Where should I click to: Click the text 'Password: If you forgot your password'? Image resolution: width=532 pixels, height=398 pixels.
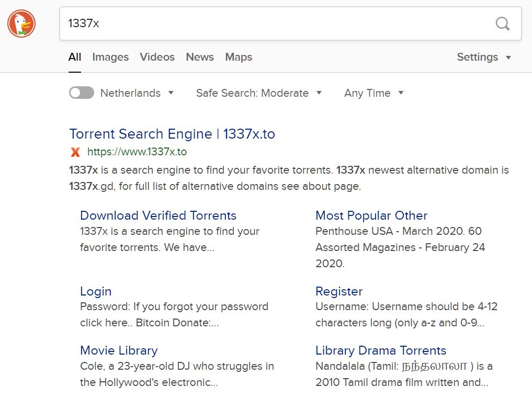click(174, 306)
